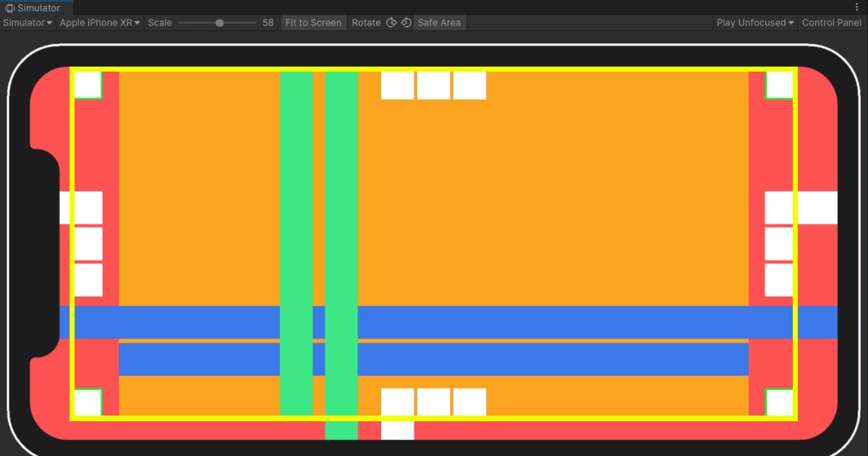Viewport: 868px width, 456px height.
Task: Toggle the Safe Area overlay
Action: click(x=439, y=22)
